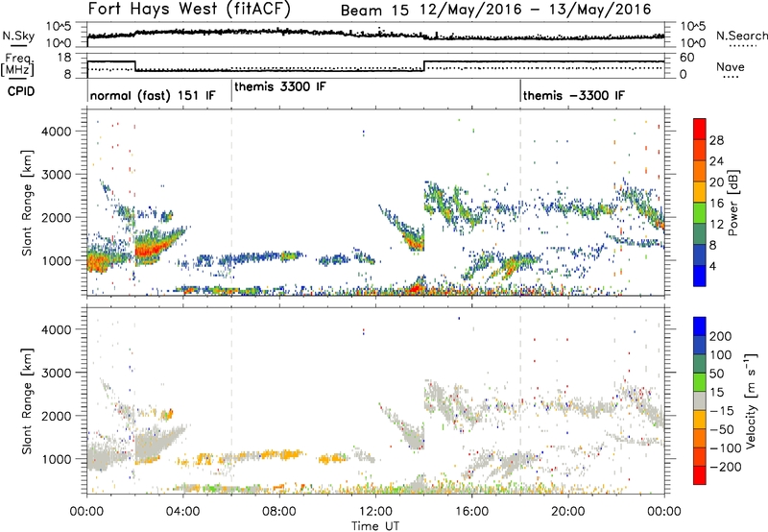
Task: Click velocity colorbar segment between 50 and 15
Action: (x=700, y=382)
